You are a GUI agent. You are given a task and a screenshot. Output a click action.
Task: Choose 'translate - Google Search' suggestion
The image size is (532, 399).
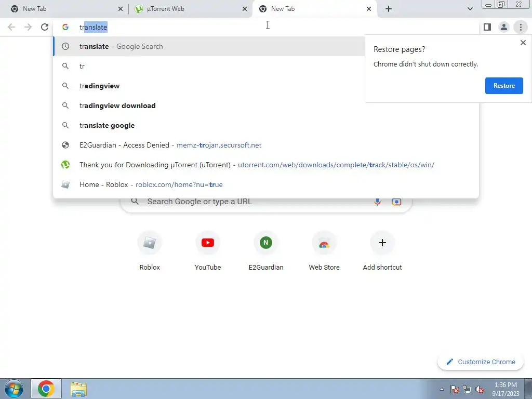(209, 46)
